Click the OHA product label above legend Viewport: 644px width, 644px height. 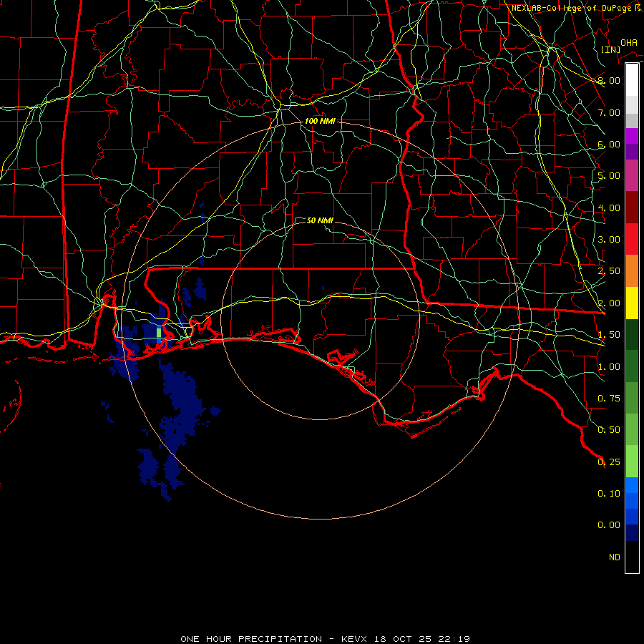pos(629,42)
